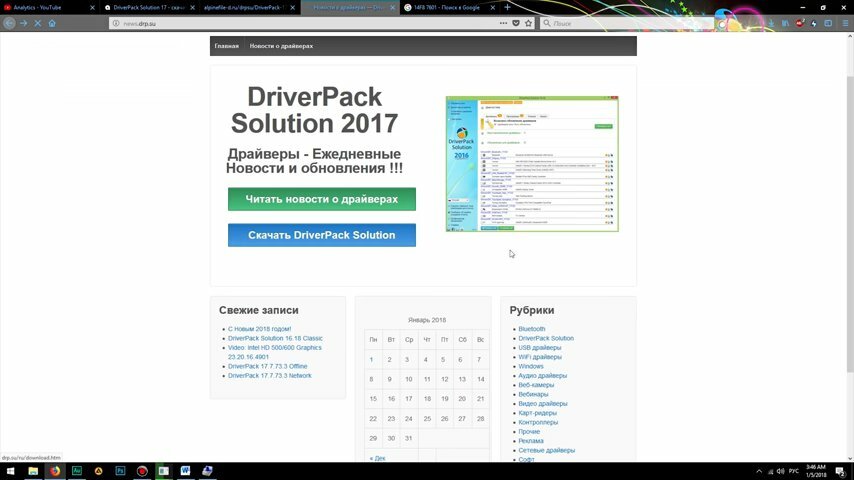
Task: Open the volume control in system tray
Action: coord(780,471)
